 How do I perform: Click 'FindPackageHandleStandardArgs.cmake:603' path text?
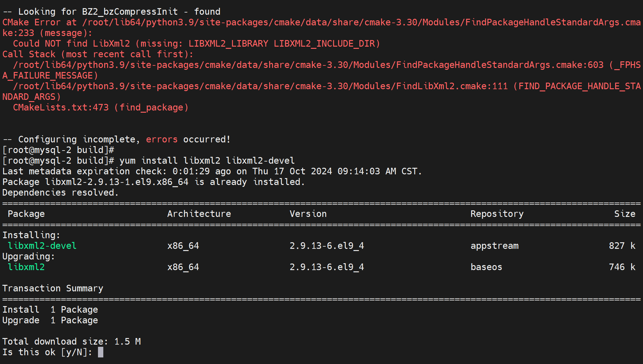pos(500,65)
